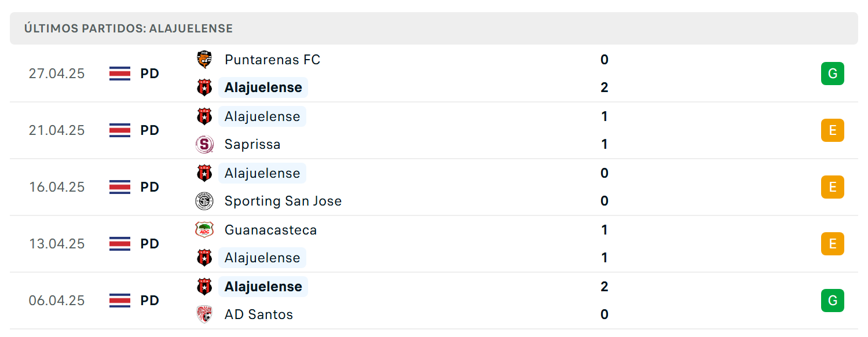Open Sporting San Jose team link

coord(283,201)
